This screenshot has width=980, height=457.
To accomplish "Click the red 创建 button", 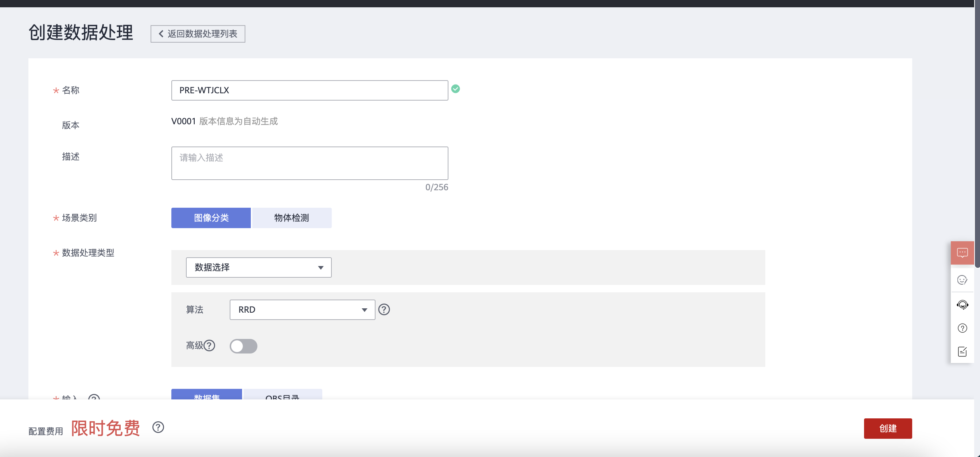I will (x=888, y=429).
